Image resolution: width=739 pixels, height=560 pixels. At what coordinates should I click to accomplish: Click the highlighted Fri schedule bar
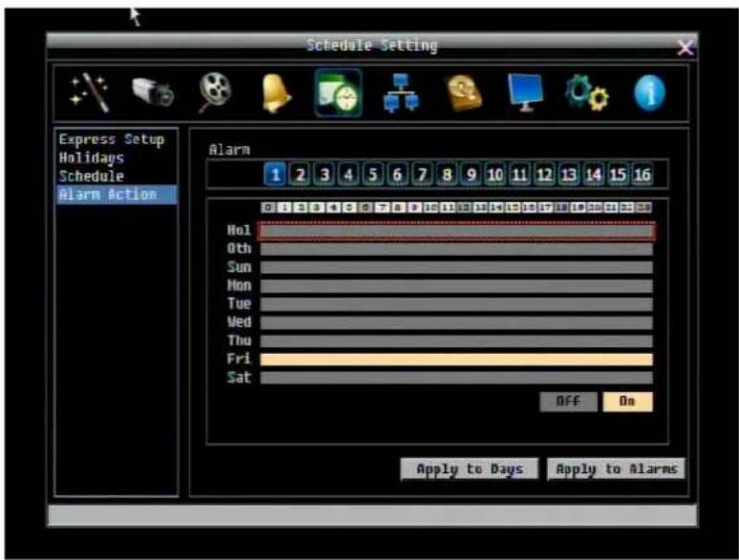(456, 360)
